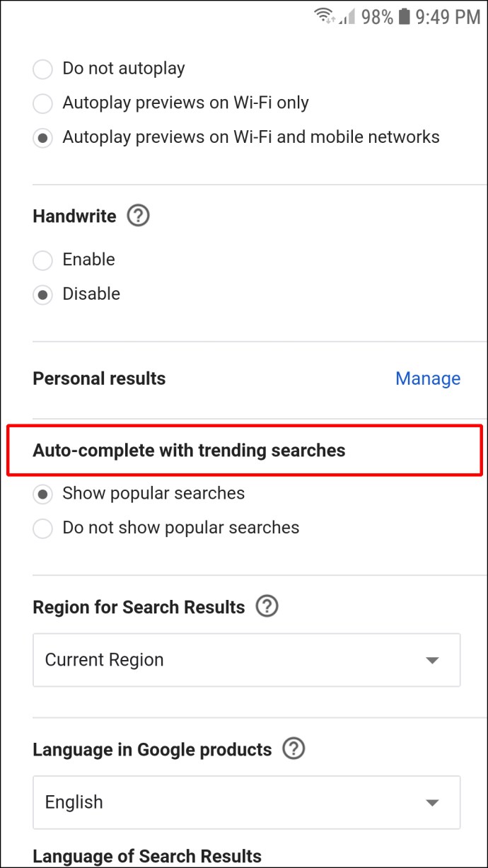Tap the Auto-complete with trending searches heading
The image size is (488, 868).
coord(189,451)
